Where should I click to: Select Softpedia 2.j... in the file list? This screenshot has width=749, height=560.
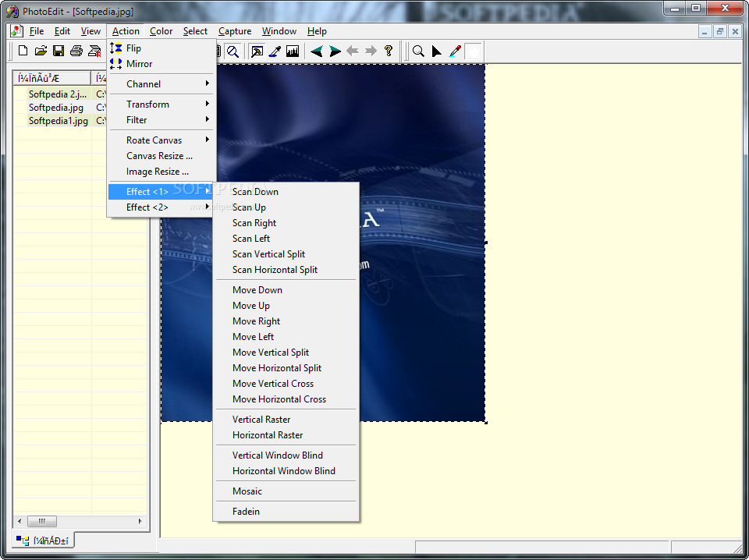point(58,94)
